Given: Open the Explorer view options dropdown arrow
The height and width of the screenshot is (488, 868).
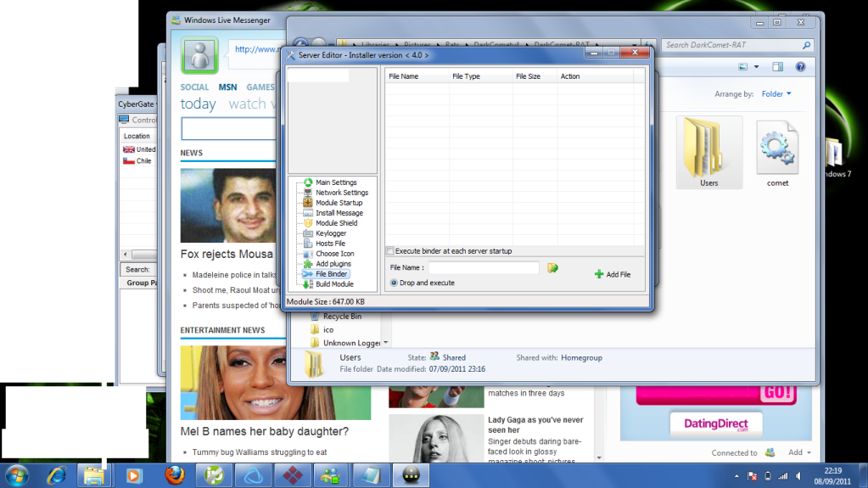Looking at the screenshot, I should click(x=756, y=67).
